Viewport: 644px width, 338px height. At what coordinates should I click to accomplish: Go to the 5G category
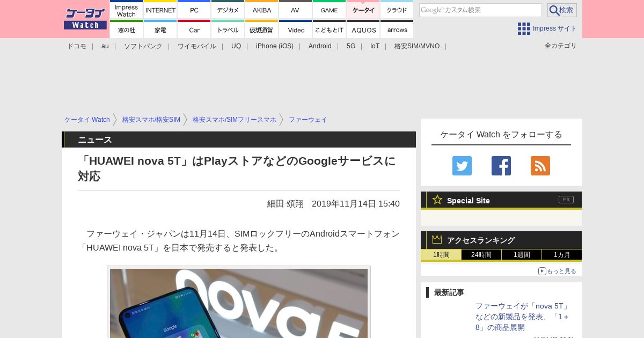351,46
